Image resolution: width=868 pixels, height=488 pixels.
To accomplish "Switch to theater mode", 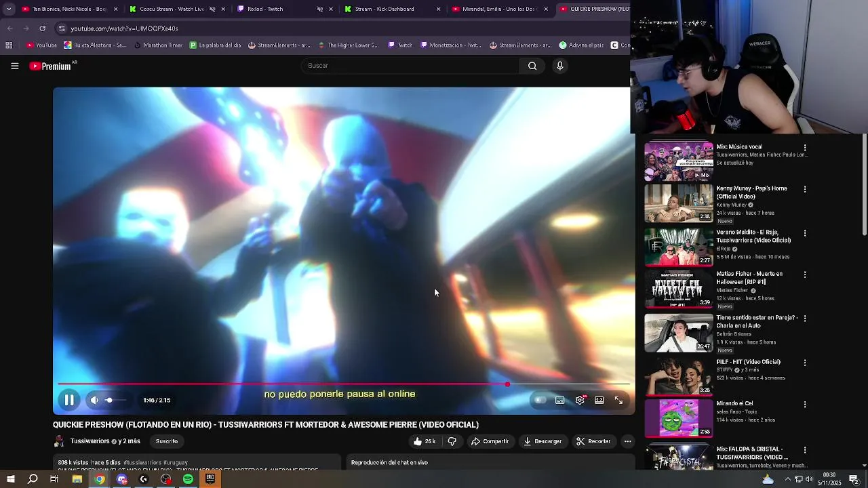I will [x=599, y=400].
